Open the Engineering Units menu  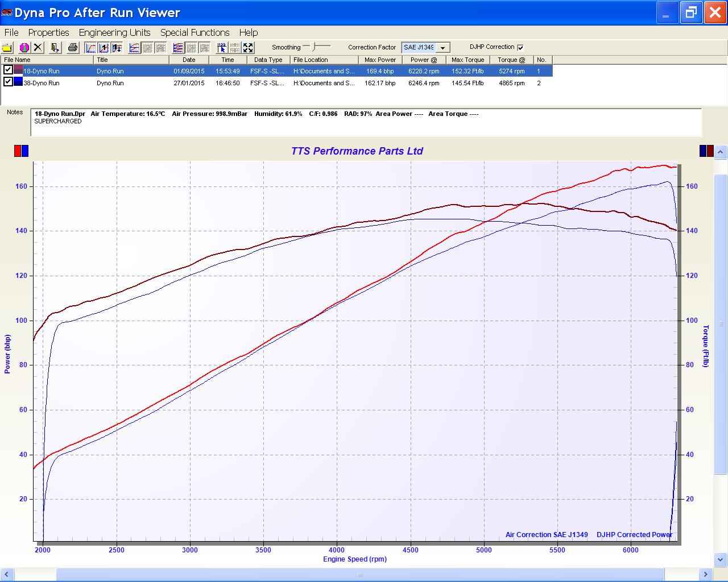[114, 32]
